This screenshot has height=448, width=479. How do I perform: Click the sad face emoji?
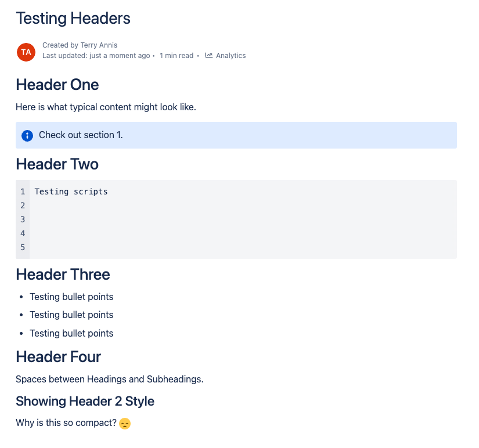click(125, 423)
